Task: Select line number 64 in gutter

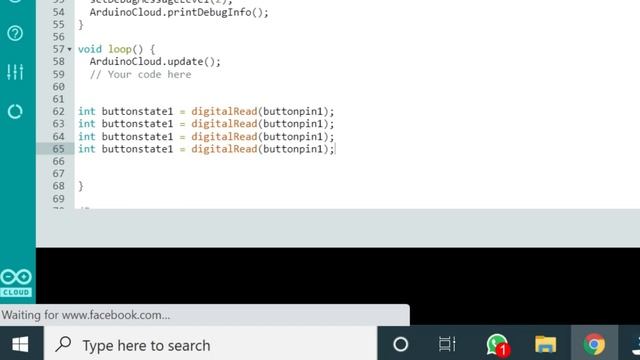Action: [58, 136]
